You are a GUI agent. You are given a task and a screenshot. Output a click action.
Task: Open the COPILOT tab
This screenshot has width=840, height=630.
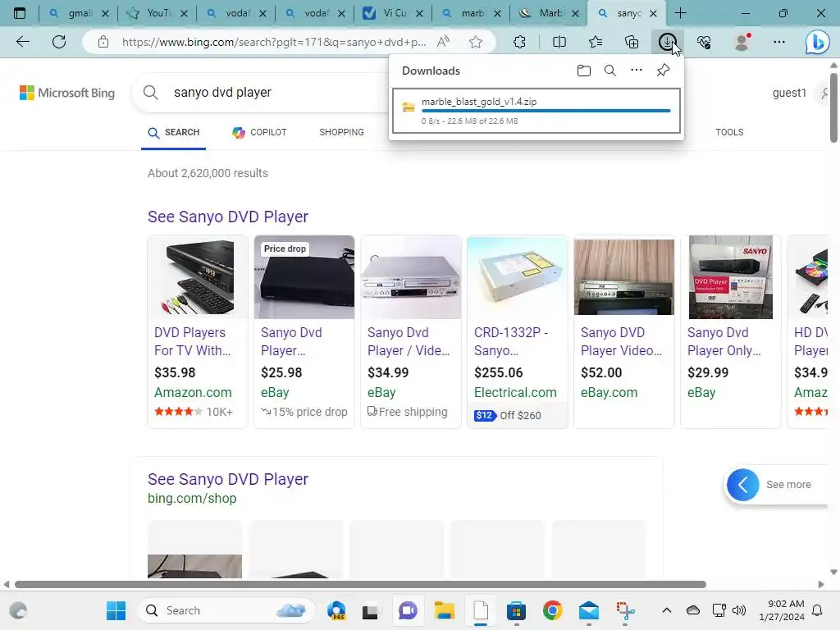coord(259,132)
